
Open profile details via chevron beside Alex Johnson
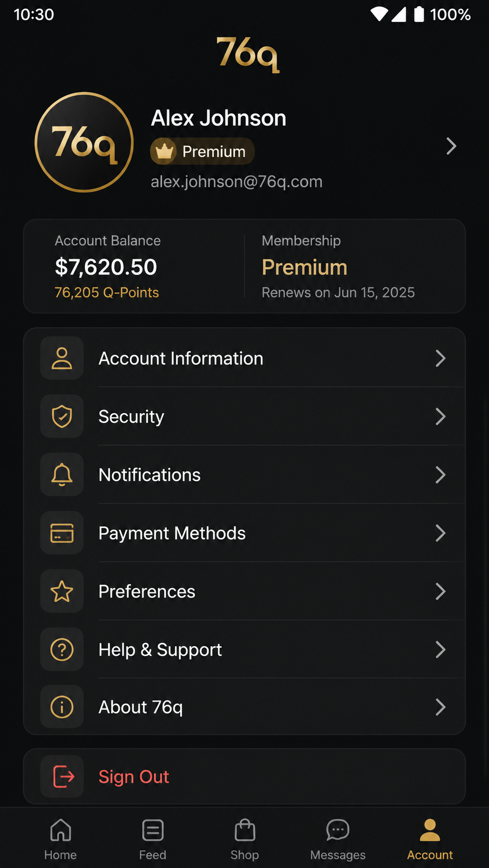(x=451, y=146)
